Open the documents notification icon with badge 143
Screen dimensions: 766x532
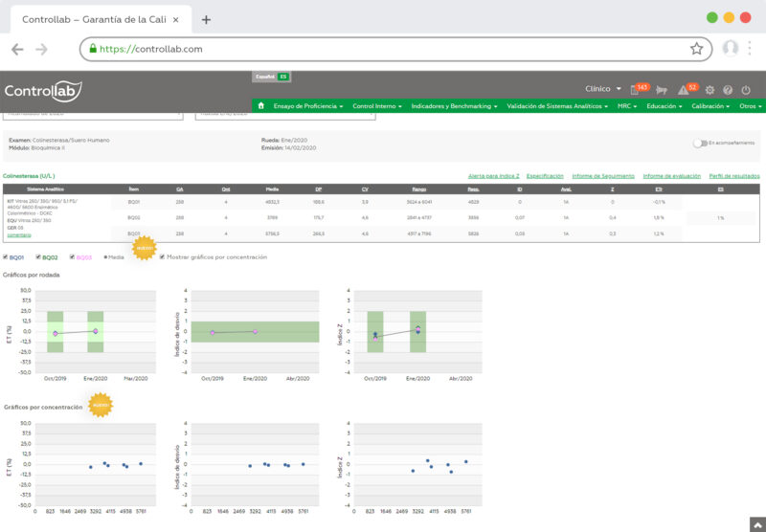[635, 90]
